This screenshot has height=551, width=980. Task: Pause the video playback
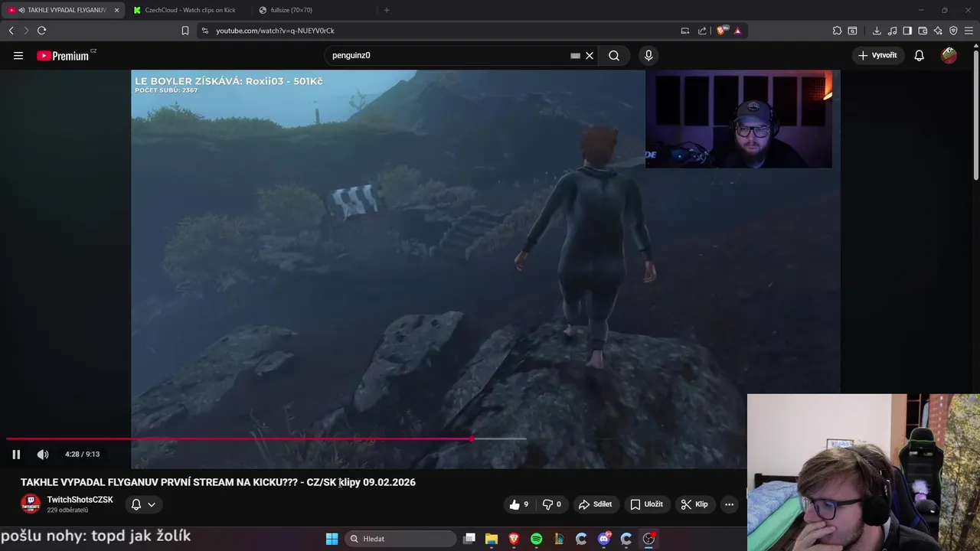coord(16,454)
